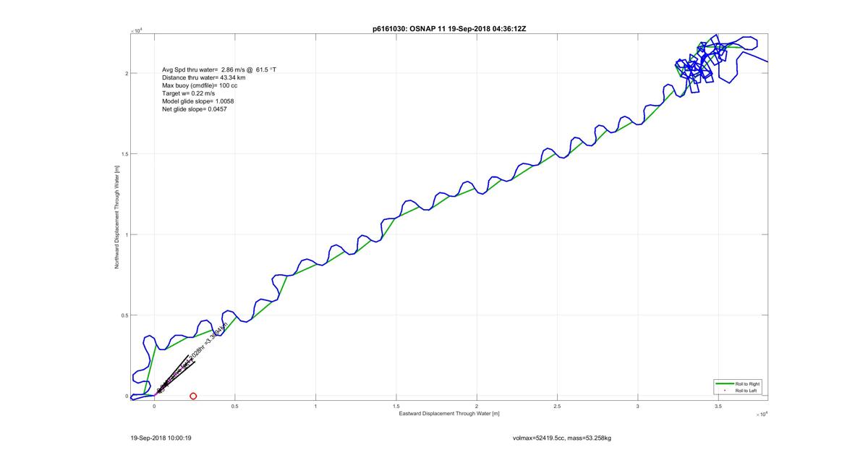Select the Max buoy (cmdfile)= 100 cc line
The image size is (868, 450).
tap(200, 85)
